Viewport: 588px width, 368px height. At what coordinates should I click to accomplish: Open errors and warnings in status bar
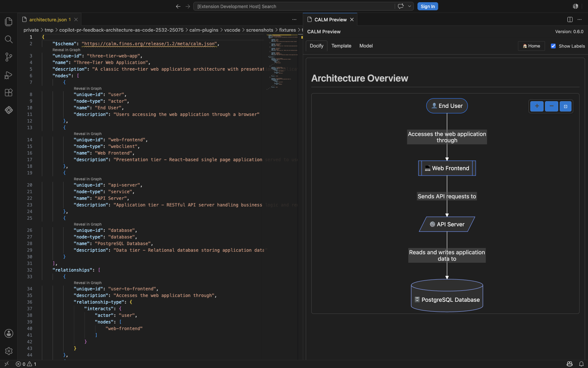click(x=26, y=364)
